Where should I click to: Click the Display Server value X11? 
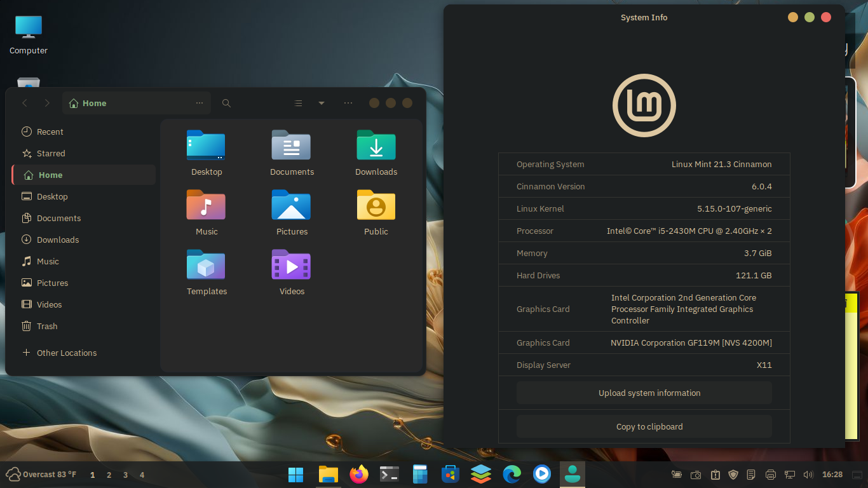pyautogui.click(x=764, y=365)
